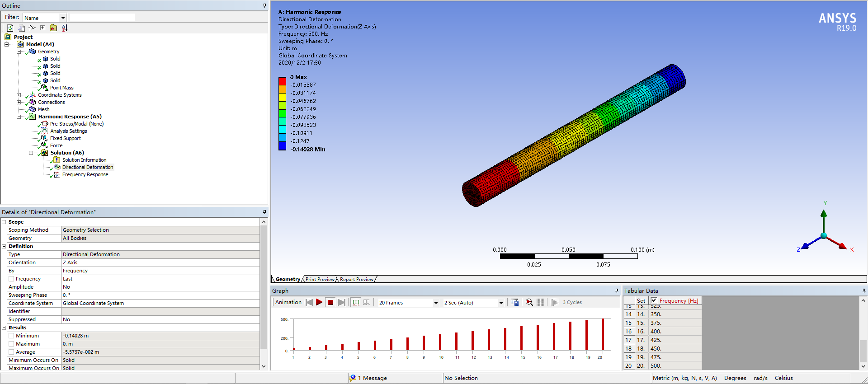868x384 pixels.
Task: Pin the Tabular Data panel
Action: 864,290
